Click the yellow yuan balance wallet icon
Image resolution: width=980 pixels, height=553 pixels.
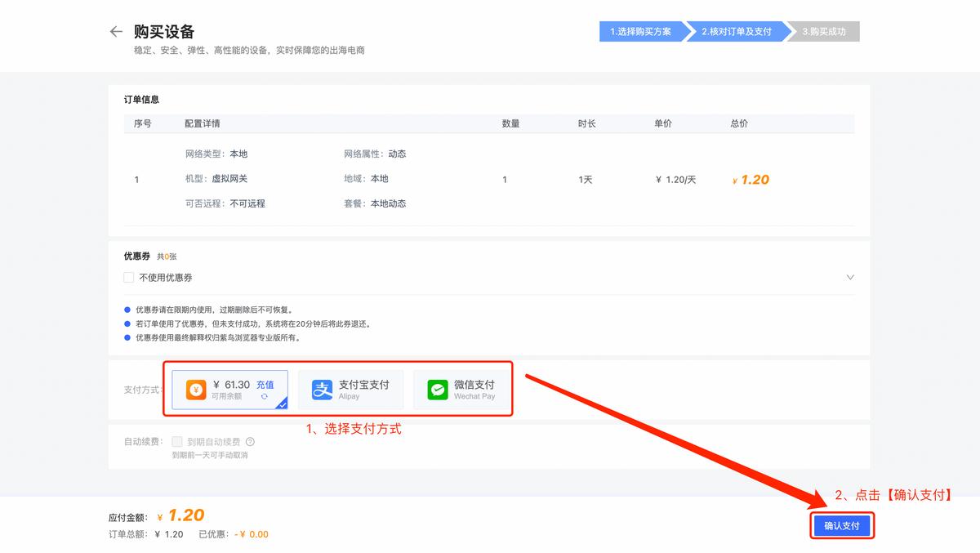[x=195, y=390]
